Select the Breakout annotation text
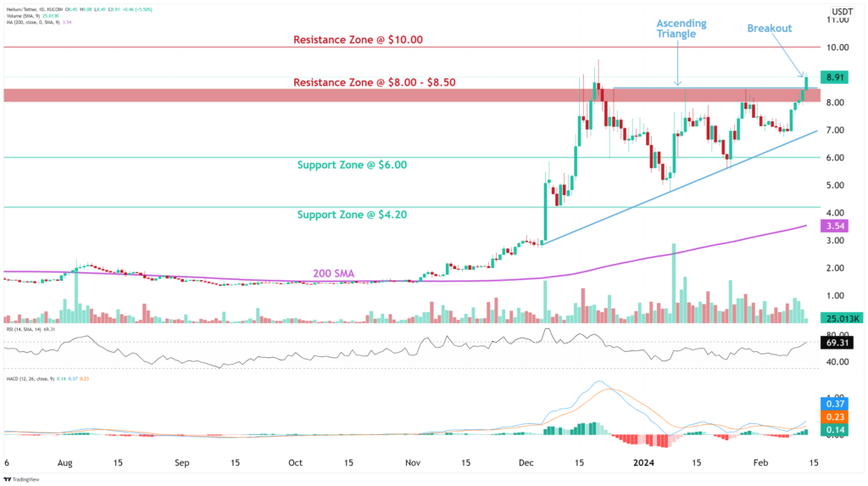The height and width of the screenshot is (486, 868). point(769,28)
